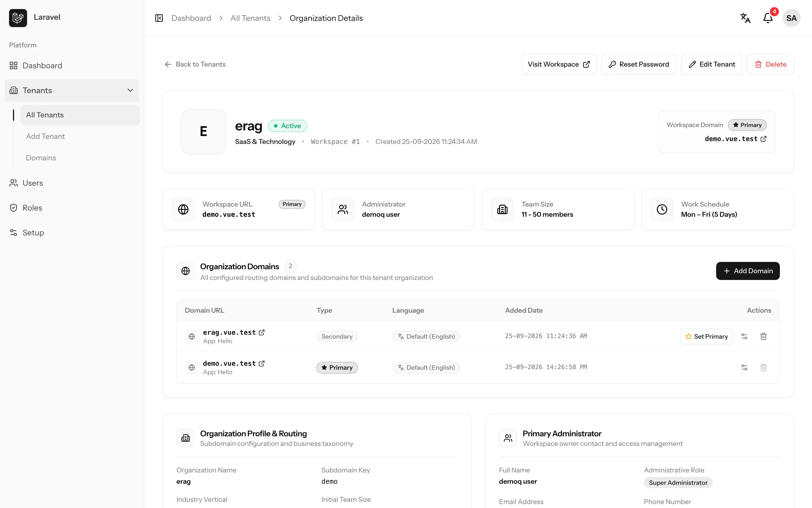Click Edit Tenant button
The width and height of the screenshot is (812, 508).
(712, 64)
